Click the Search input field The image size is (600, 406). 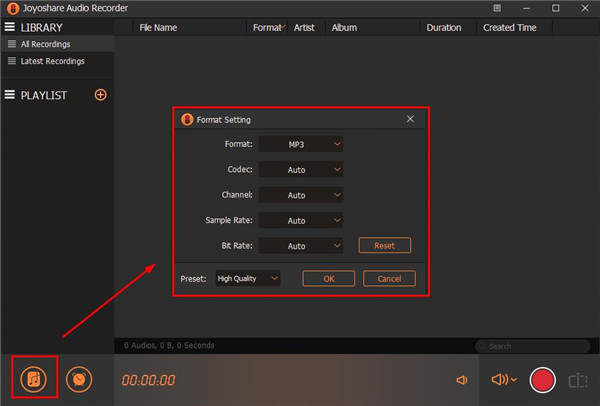click(532, 346)
